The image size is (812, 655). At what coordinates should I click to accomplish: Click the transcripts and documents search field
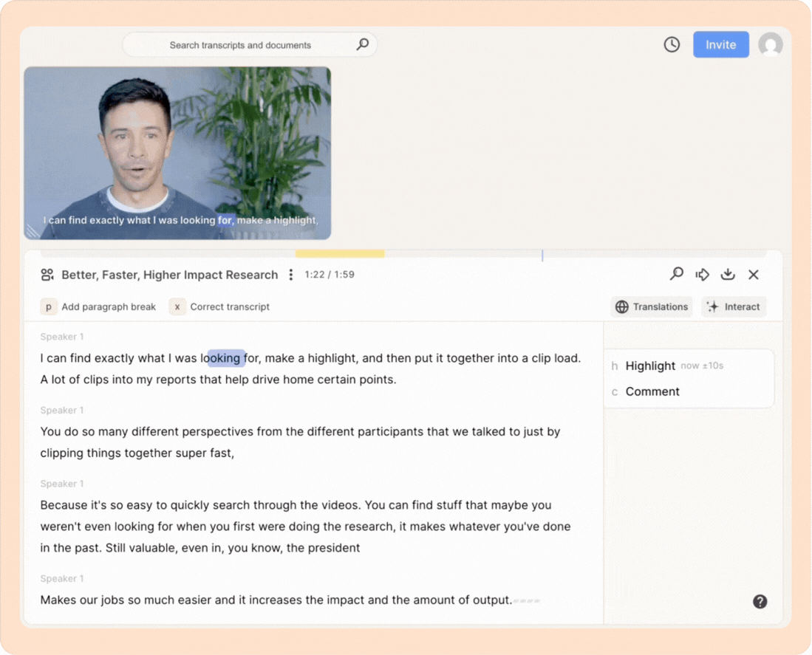click(250, 44)
